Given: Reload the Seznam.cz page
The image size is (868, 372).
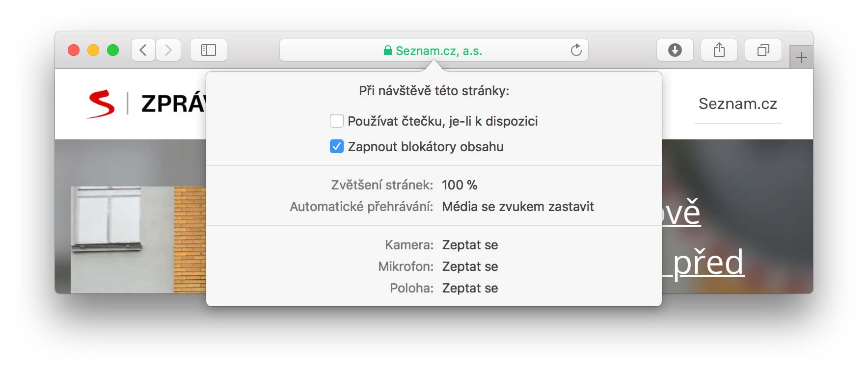Looking at the screenshot, I should click(576, 50).
